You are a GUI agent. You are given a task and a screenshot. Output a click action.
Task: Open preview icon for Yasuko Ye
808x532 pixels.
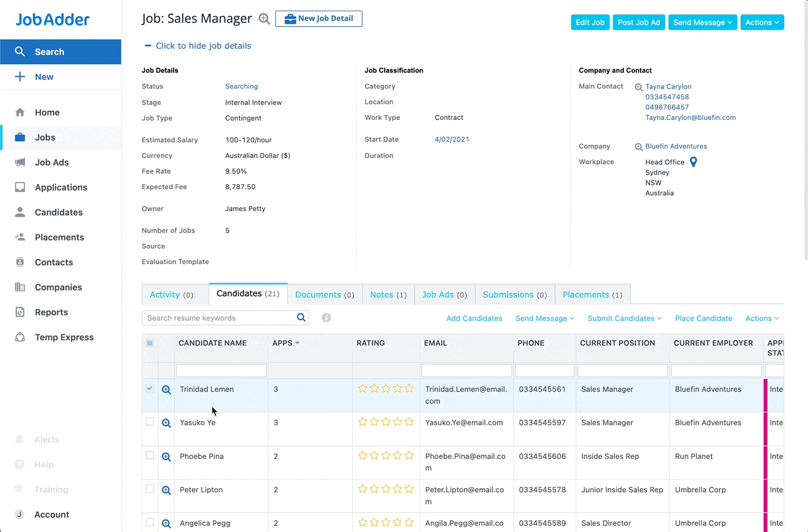[166, 423]
